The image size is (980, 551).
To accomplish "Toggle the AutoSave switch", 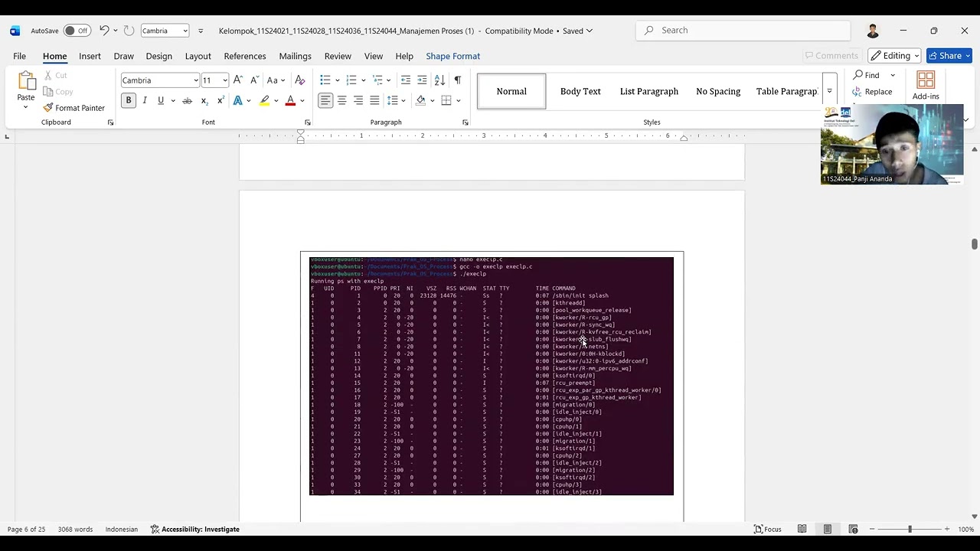I will point(77,31).
